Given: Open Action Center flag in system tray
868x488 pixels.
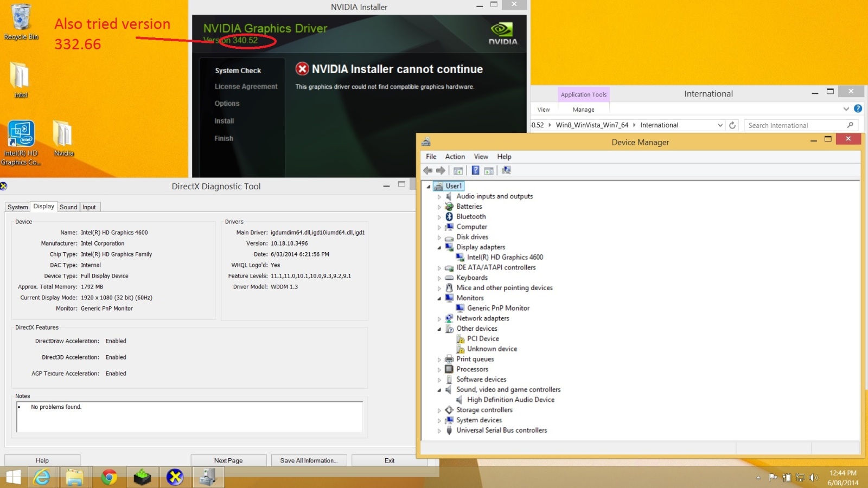Looking at the screenshot, I should tap(773, 478).
